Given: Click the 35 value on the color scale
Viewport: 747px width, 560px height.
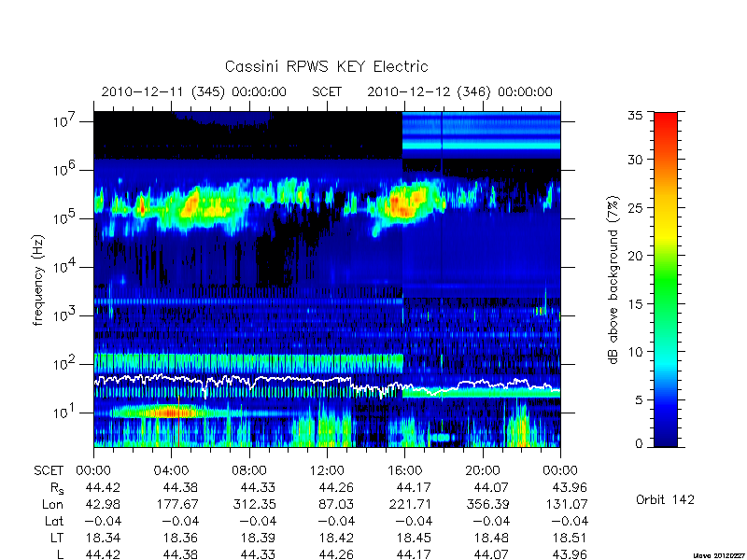Looking at the screenshot, I should 635,116.
